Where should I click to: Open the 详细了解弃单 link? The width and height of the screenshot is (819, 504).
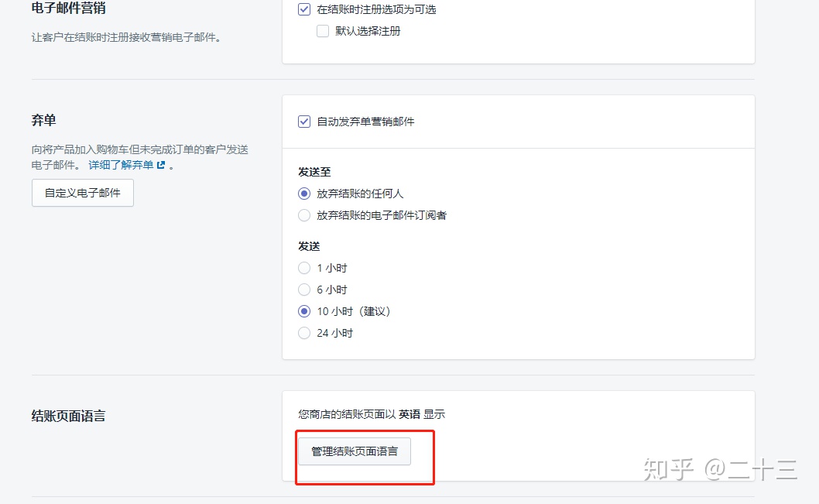pos(121,165)
